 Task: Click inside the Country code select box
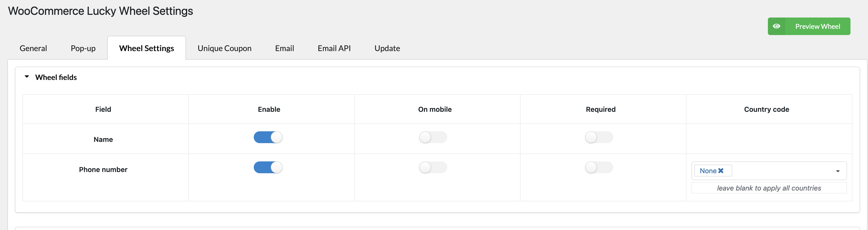click(x=769, y=171)
